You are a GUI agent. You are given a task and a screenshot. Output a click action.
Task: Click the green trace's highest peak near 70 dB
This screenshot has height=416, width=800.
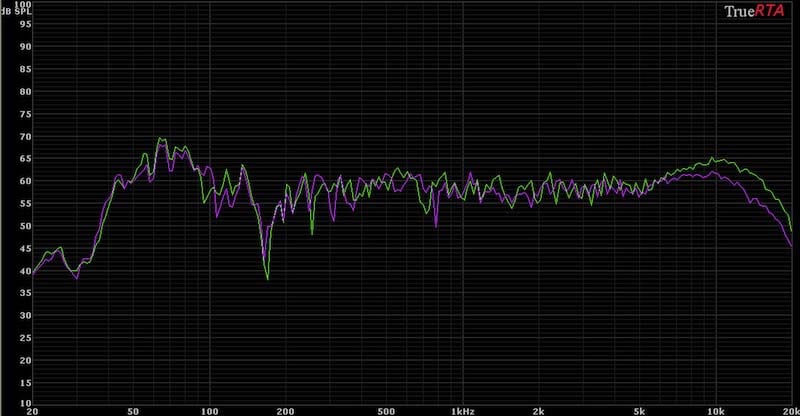[159, 138]
